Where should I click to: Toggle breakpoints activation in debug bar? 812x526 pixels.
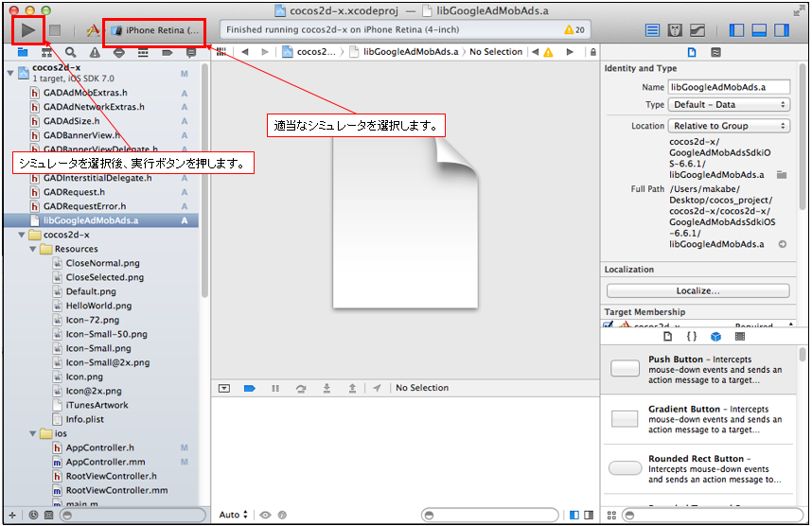pos(249,388)
